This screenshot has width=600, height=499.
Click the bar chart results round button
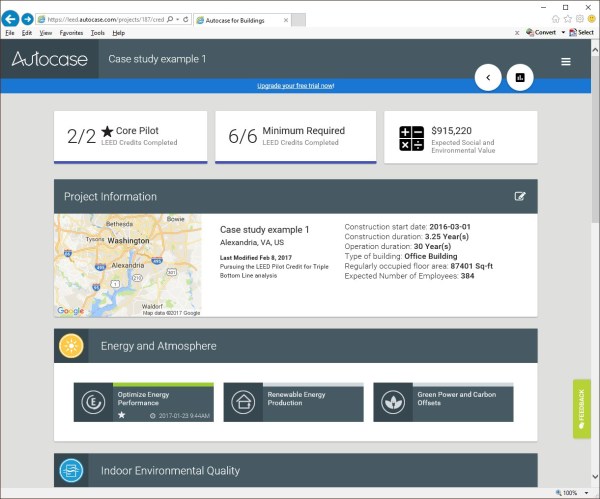520,77
